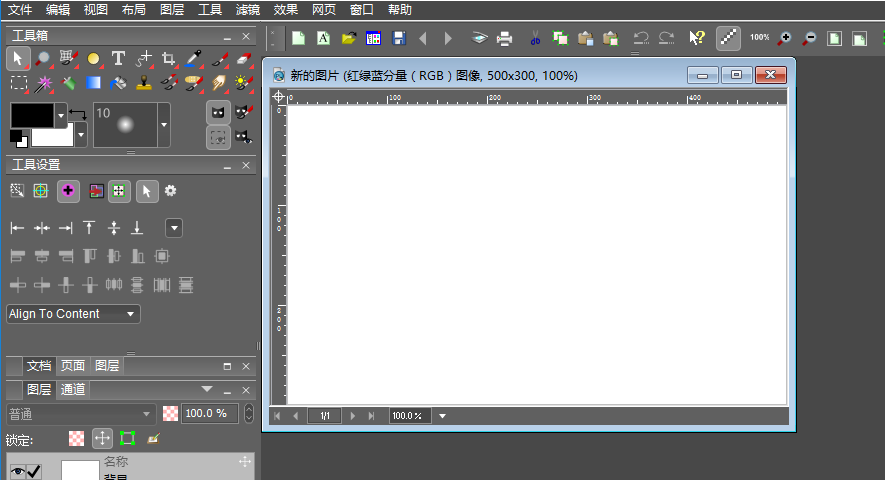Click the gear icon in tool settings
The image size is (885, 480).
tap(170, 191)
